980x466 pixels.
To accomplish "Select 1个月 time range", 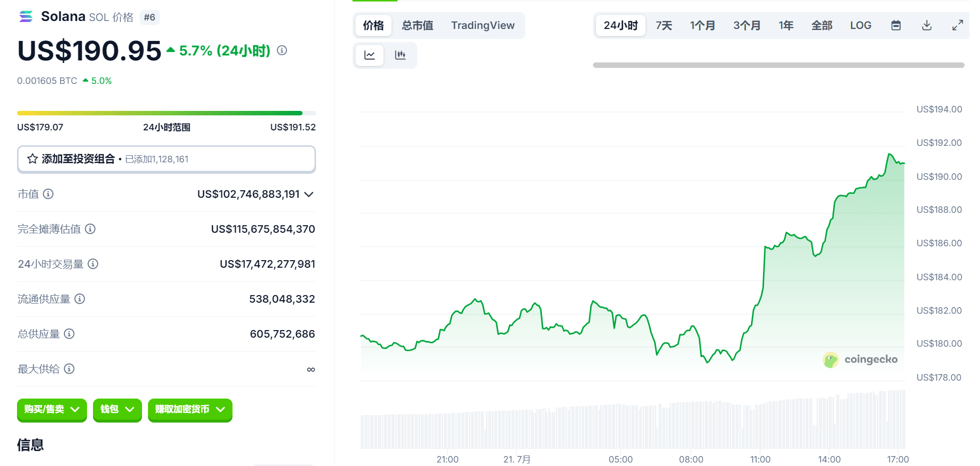I will pos(702,25).
